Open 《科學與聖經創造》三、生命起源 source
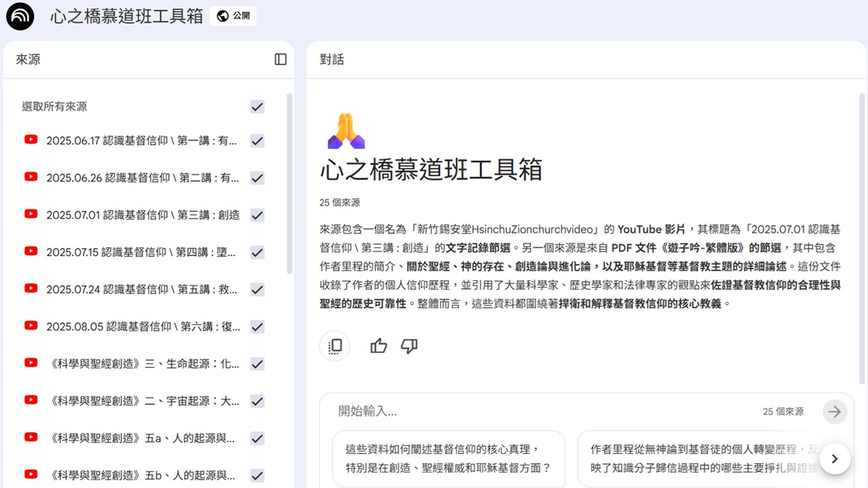 (x=142, y=364)
